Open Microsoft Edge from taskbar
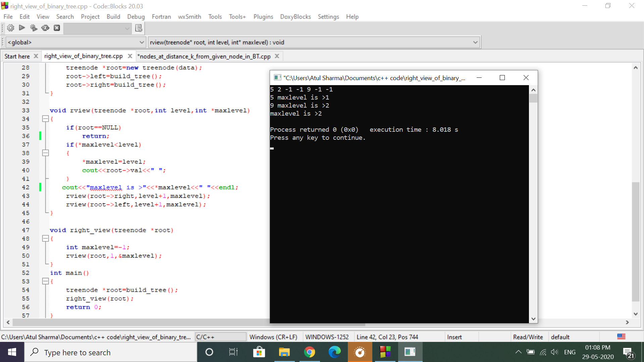The image size is (644, 362). [x=334, y=352]
